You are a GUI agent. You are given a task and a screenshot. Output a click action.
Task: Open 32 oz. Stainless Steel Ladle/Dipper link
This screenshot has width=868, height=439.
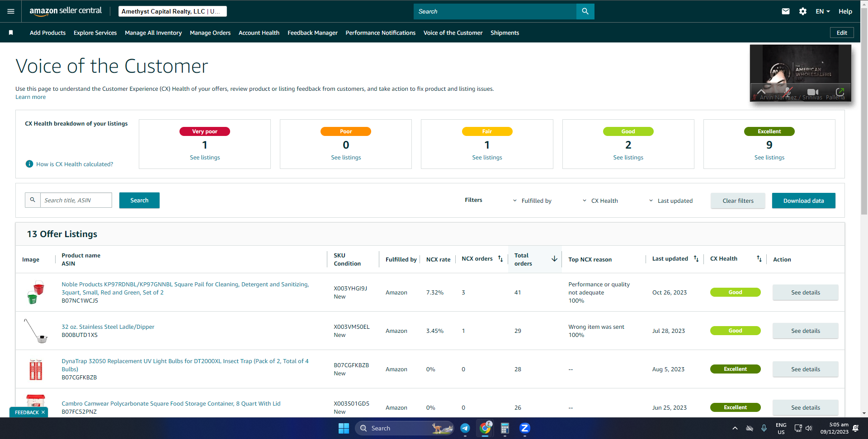pyautogui.click(x=108, y=327)
